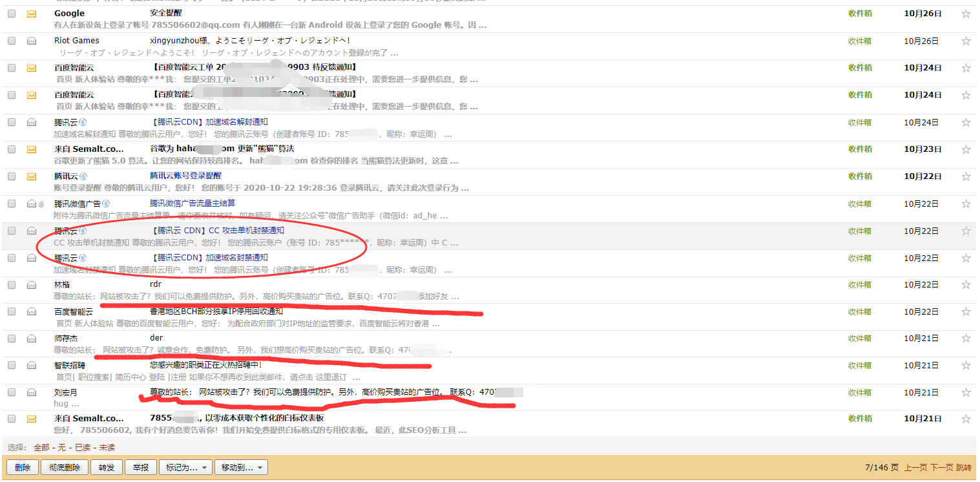Star the 腾讯云 加速域名解封通知 email
980x482 pixels.
[966, 122]
